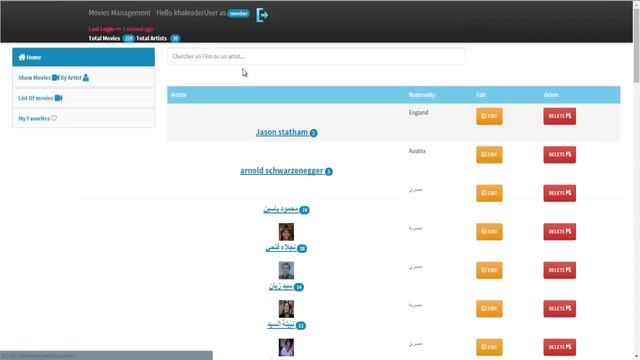The height and width of the screenshot is (360, 640).
Task: Open Show Movies By Artist menu item
Action: point(83,78)
